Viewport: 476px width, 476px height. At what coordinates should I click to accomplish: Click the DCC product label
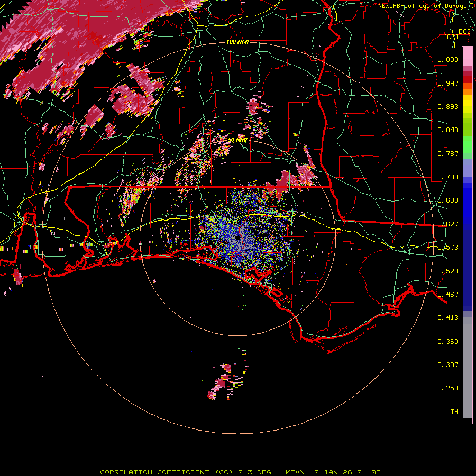click(x=464, y=32)
